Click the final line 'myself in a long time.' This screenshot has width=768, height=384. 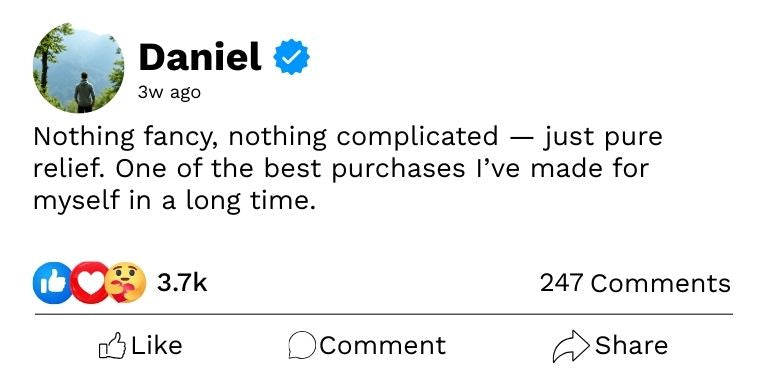point(174,202)
